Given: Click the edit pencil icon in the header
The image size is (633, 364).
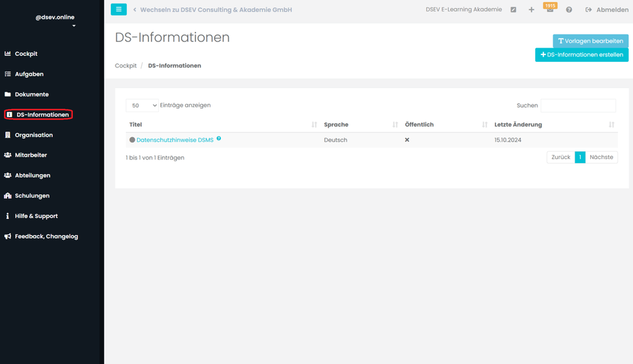Looking at the screenshot, I should click(x=513, y=10).
